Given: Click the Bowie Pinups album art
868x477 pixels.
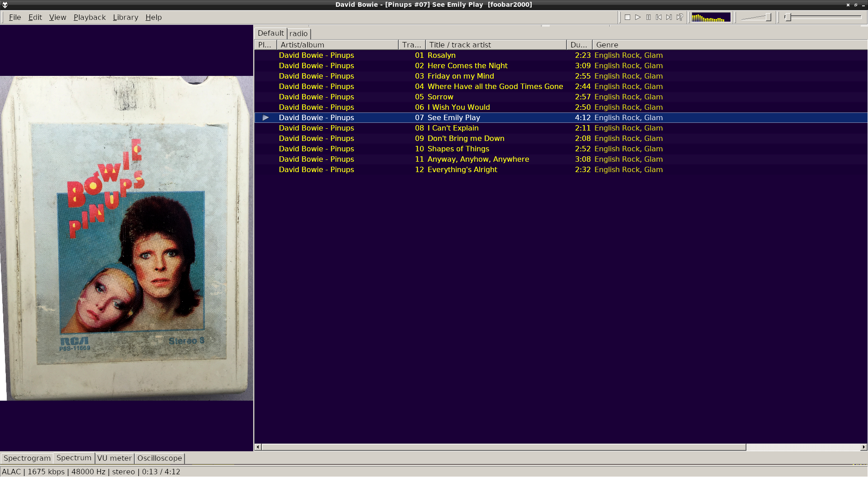Looking at the screenshot, I should (127, 238).
